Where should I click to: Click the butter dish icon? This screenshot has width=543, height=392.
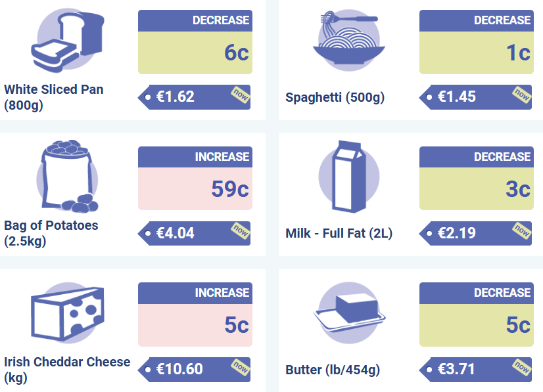click(x=348, y=313)
